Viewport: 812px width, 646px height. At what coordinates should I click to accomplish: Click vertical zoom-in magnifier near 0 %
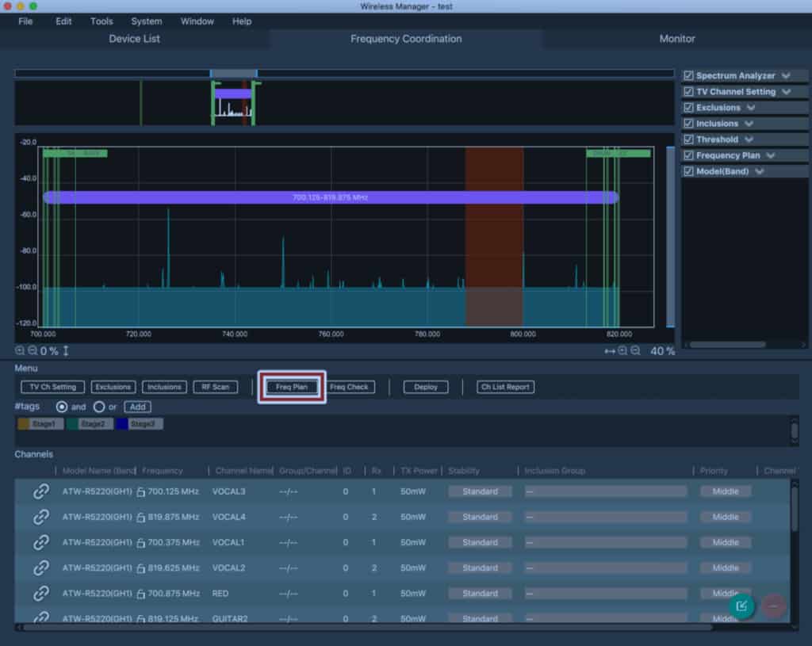click(20, 350)
